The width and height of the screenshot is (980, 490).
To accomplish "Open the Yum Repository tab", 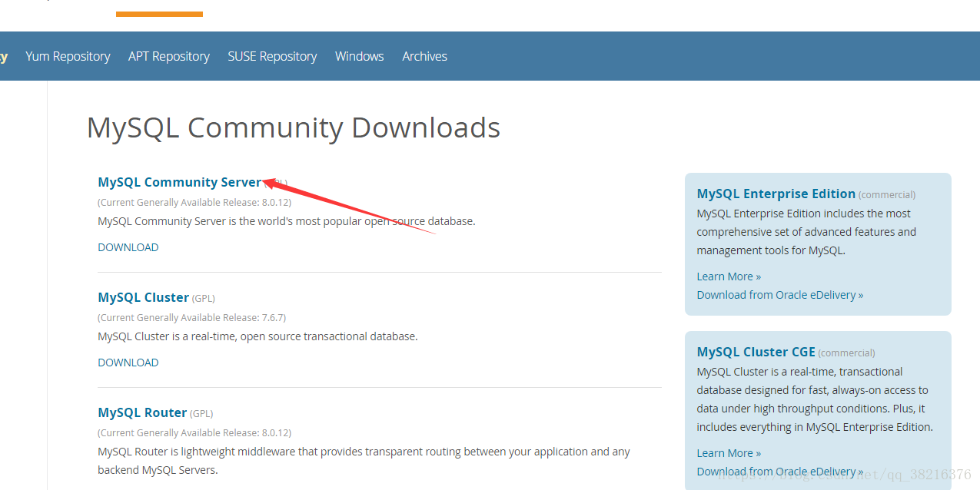I will pos(68,56).
